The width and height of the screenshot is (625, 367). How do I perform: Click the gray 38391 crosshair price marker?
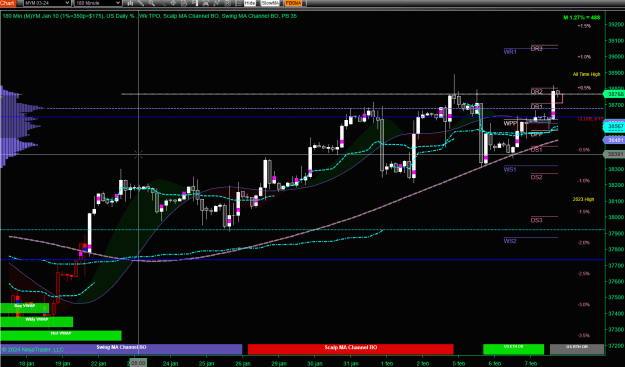point(614,154)
